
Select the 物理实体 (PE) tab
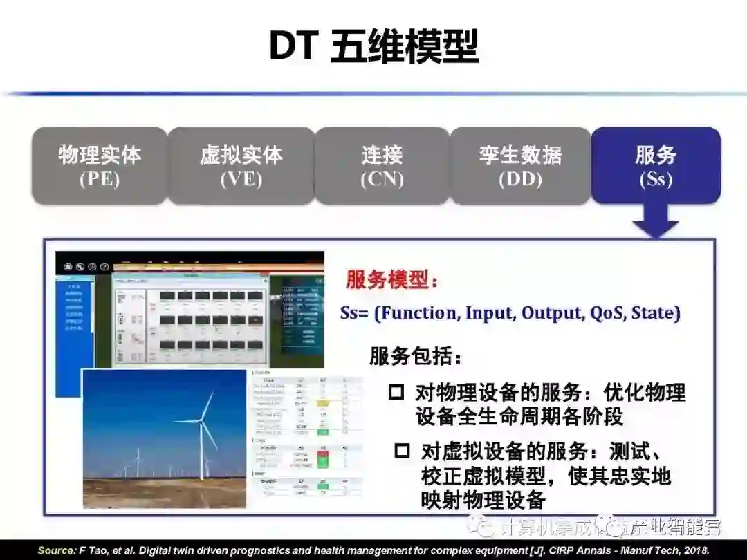coord(100,166)
